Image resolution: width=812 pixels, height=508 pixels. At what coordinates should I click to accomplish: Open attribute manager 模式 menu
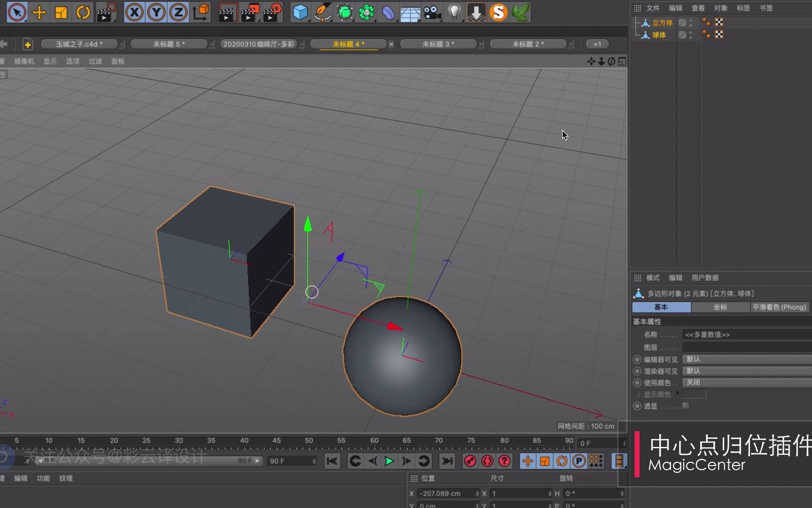click(x=653, y=278)
